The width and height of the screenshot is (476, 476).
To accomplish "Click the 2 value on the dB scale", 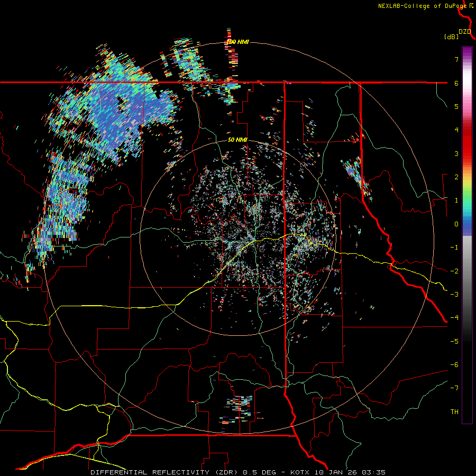I will [x=456, y=177].
